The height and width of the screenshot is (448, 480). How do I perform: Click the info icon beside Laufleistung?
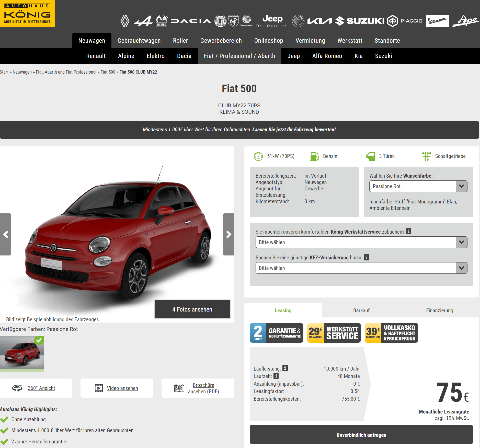pyautogui.click(x=285, y=368)
